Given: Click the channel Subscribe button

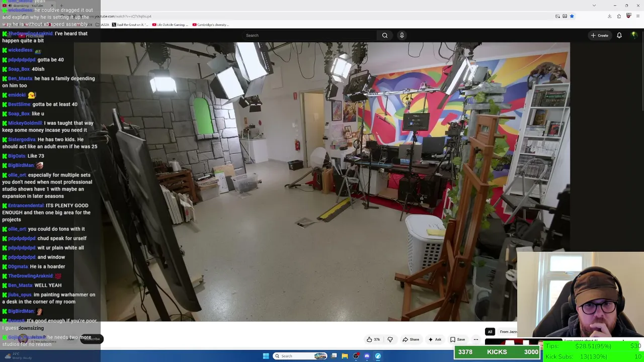Looking at the screenshot, I should [92, 339].
